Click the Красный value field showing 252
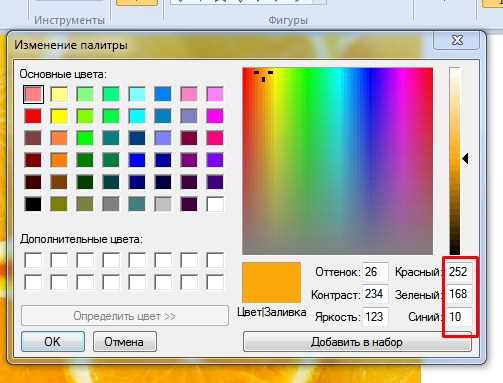This screenshot has width=503, height=383. pos(459,272)
